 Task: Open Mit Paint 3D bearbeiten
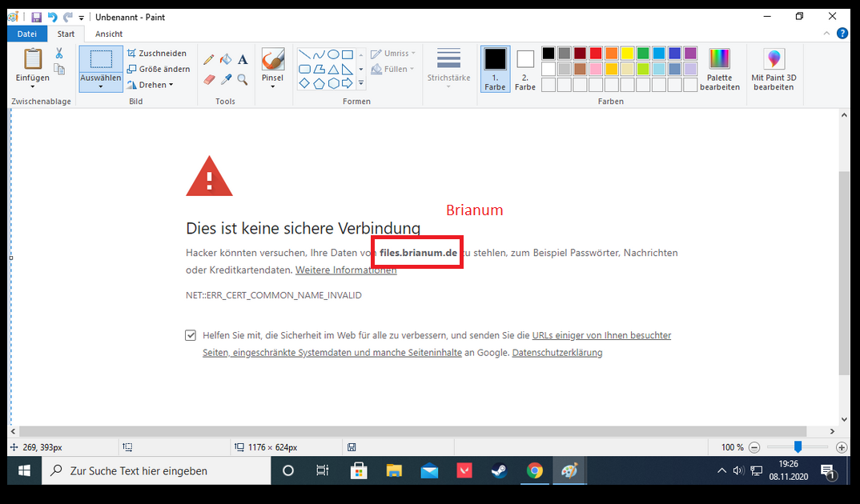pyautogui.click(x=774, y=69)
